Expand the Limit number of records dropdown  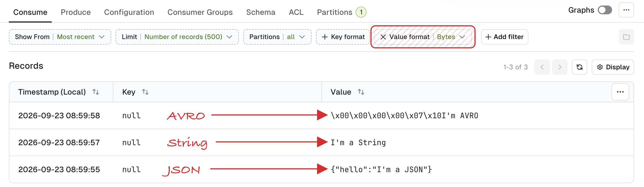click(x=177, y=37)
